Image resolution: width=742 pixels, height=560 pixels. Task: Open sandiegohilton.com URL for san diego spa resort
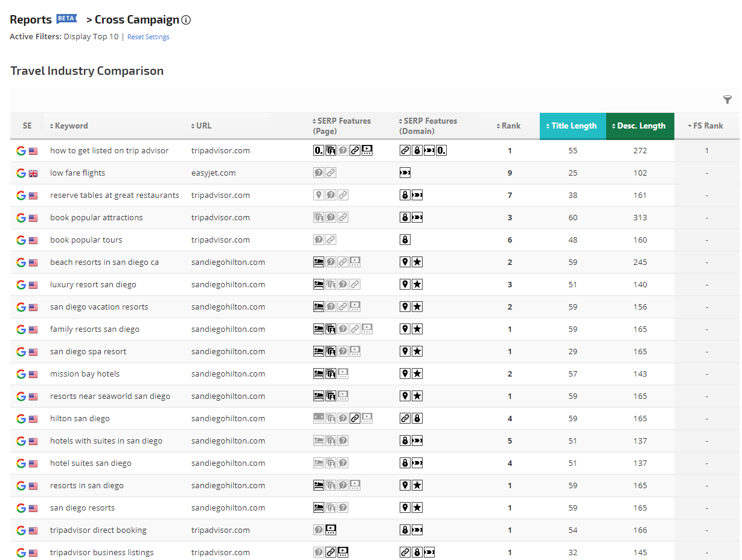coord(228,352)
